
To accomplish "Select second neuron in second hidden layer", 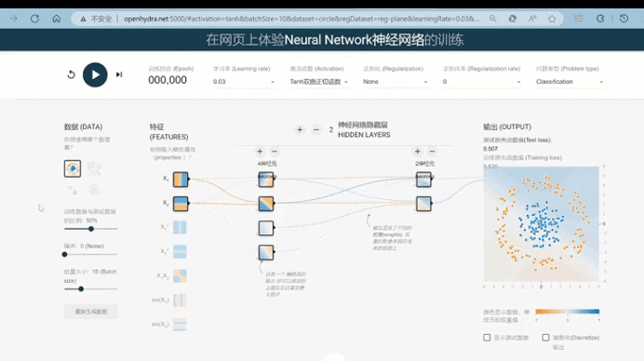I will point(423,204).
